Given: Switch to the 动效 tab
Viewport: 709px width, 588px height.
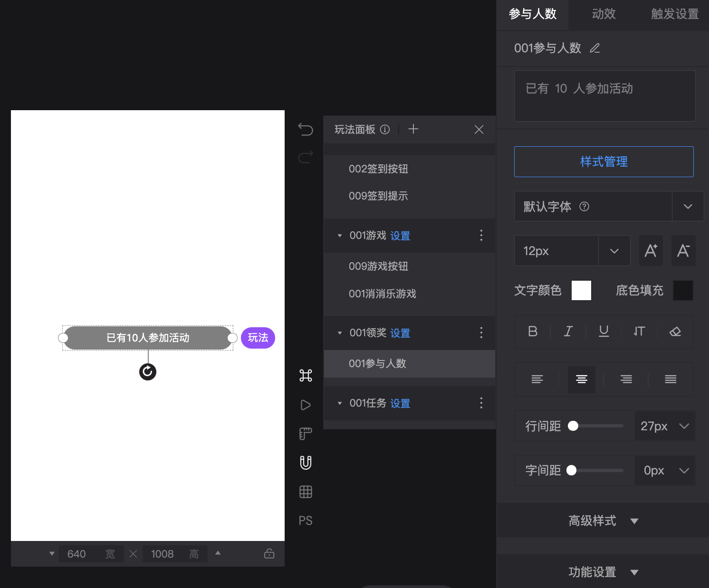Looking at the screenshot, I should click(604, 14).
